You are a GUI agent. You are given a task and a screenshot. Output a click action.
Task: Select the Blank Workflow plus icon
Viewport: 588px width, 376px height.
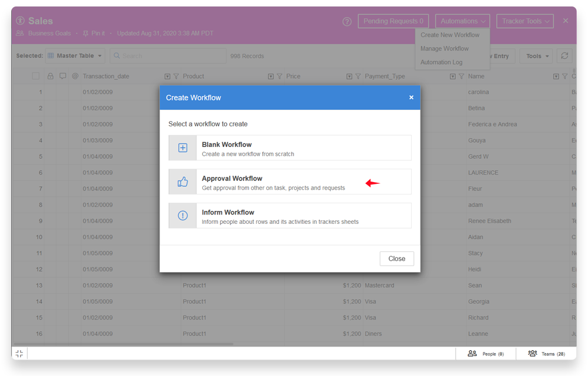183,148
